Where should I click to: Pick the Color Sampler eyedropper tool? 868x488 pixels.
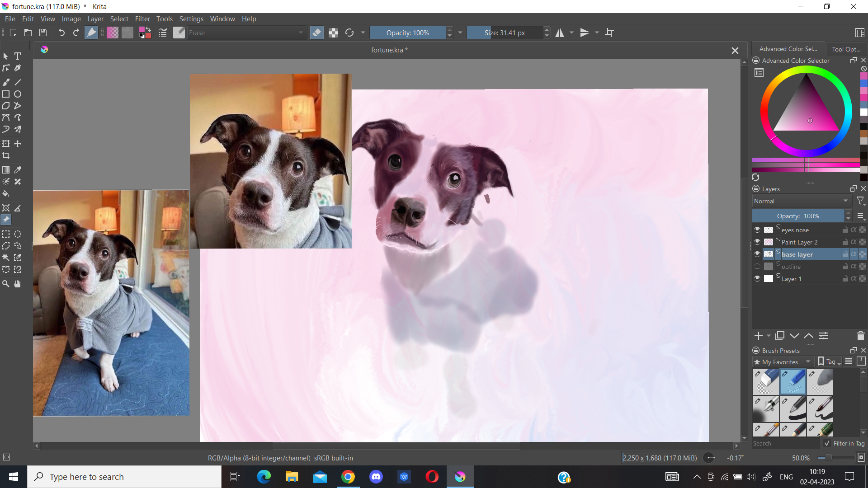click(x=18, y=170)
